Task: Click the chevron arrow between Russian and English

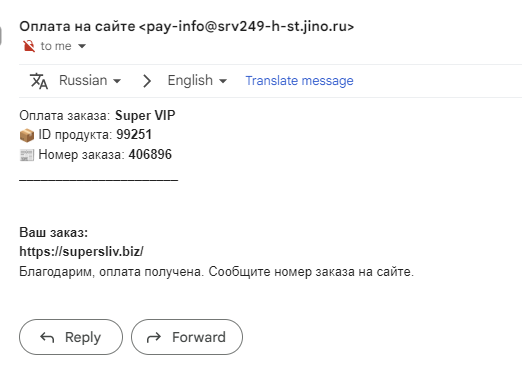Action: click(147, 81)
